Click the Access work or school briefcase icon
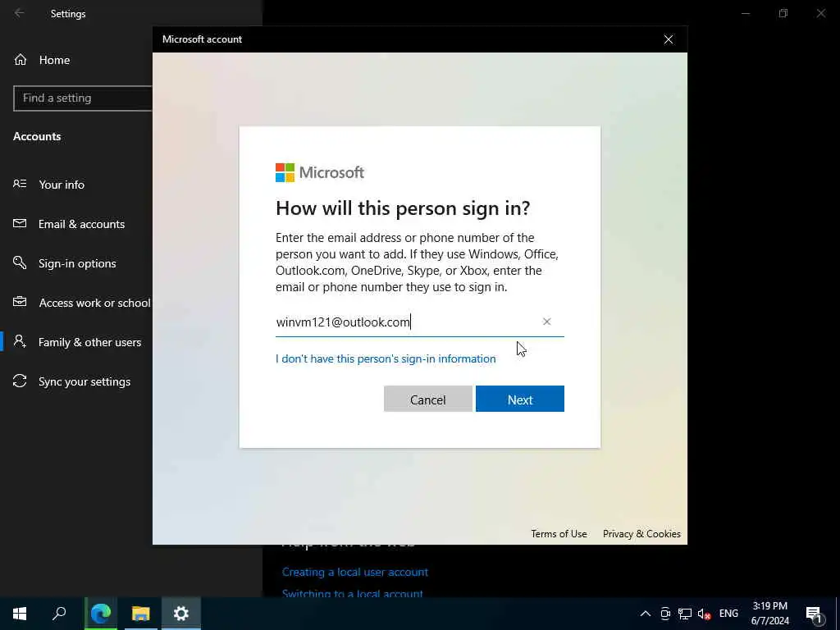Viewport: 840px width, 630px height. tap(20, 302)
